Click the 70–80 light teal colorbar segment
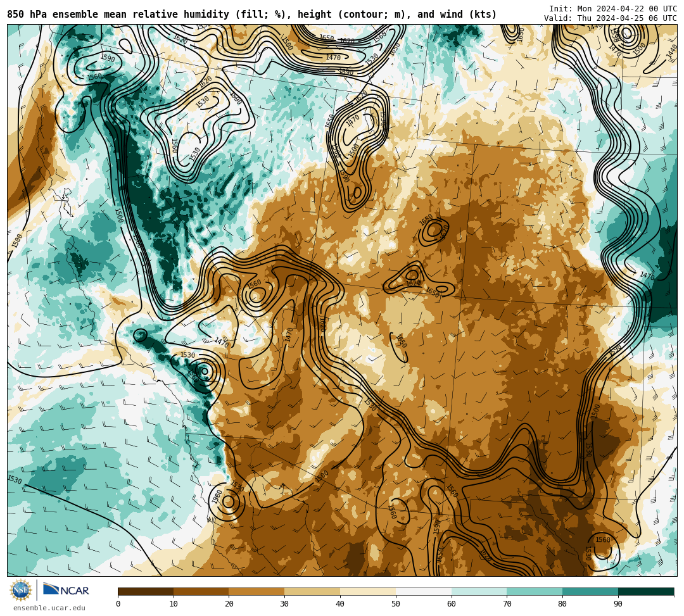 coord(535,591)
